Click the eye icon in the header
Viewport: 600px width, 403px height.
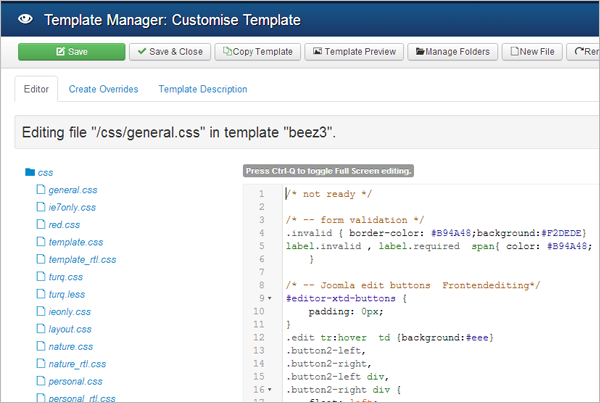(x=24, y=18)
